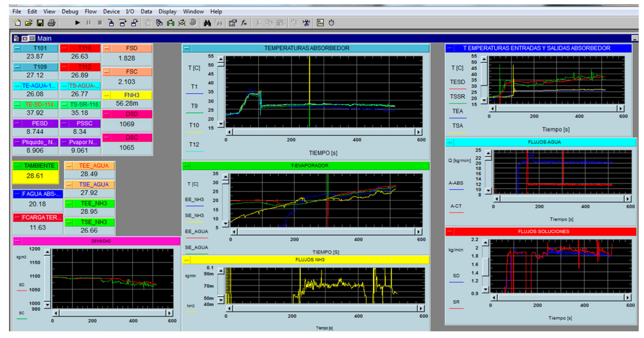Viewport: 644px width, 338px height.
Task: Save the program with the floppy disk icon
Action: pyautogui.click(x=40, y=23)
